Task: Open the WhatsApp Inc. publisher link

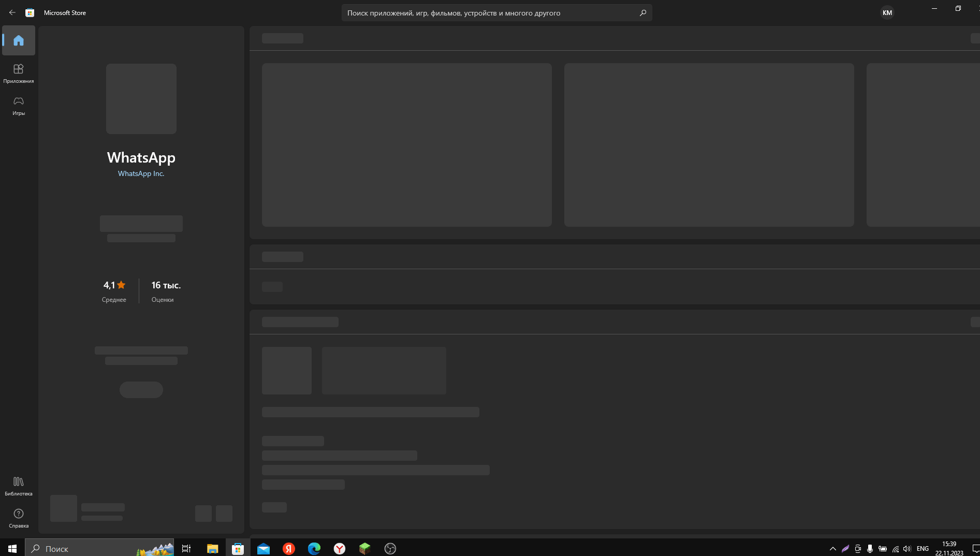Action: [x=141, y=173]
